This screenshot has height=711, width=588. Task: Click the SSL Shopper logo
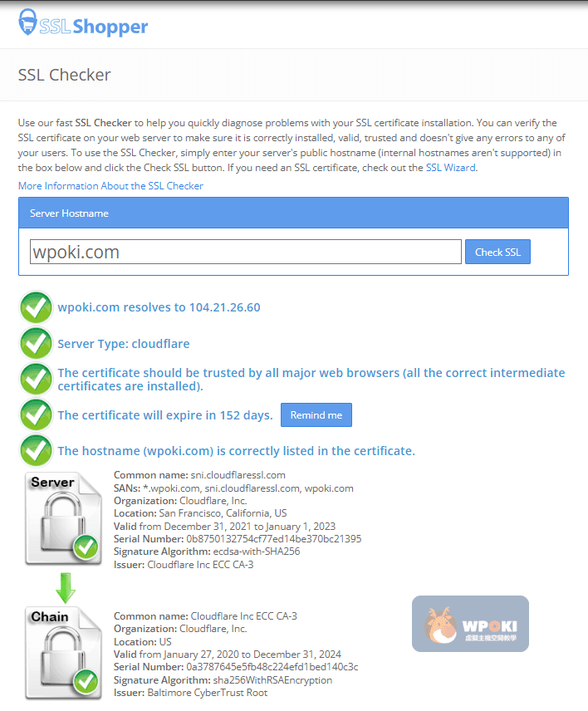click(x=83, y=22)
